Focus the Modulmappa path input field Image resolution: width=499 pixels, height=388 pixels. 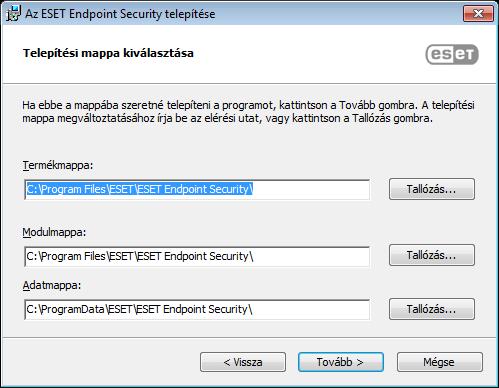[x=197, y=256]
